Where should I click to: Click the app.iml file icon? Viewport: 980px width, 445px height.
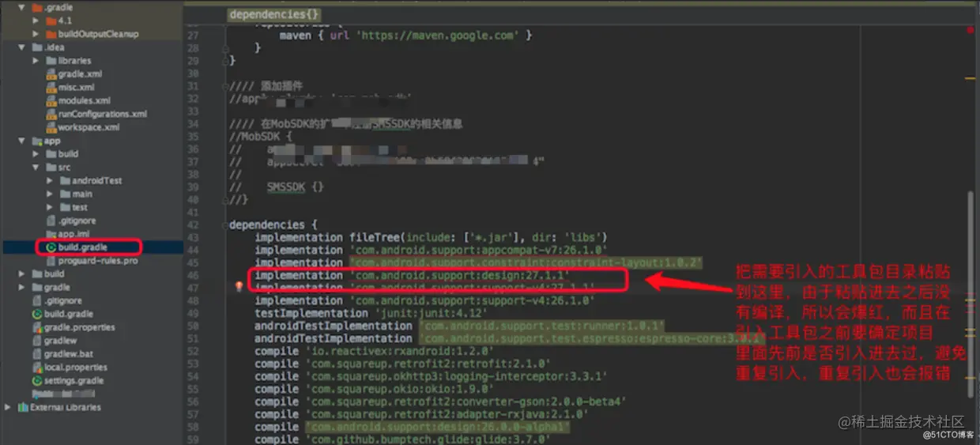(51, 235)
